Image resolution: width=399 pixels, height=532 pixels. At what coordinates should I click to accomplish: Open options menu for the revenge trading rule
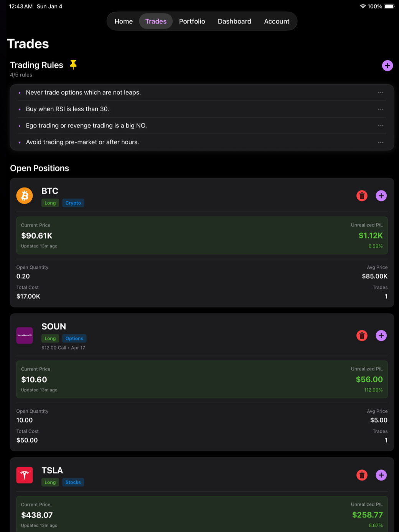380,126
